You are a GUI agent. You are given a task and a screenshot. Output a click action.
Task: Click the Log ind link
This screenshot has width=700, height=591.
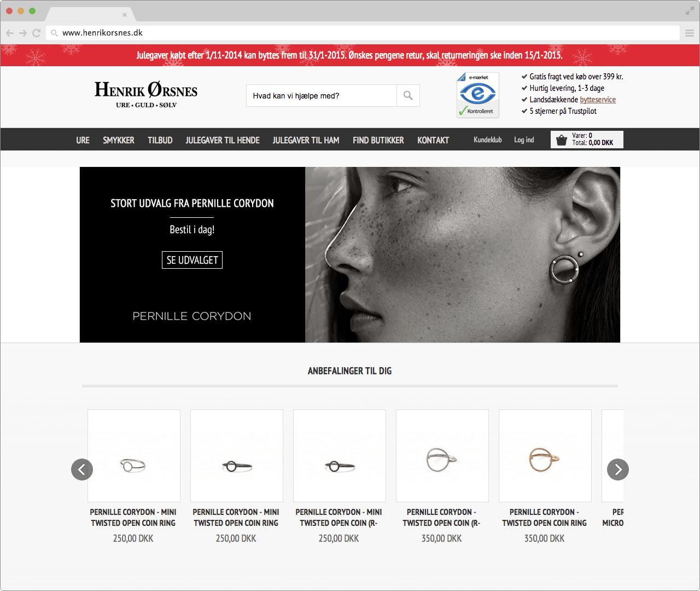click(x=524, y=140)
